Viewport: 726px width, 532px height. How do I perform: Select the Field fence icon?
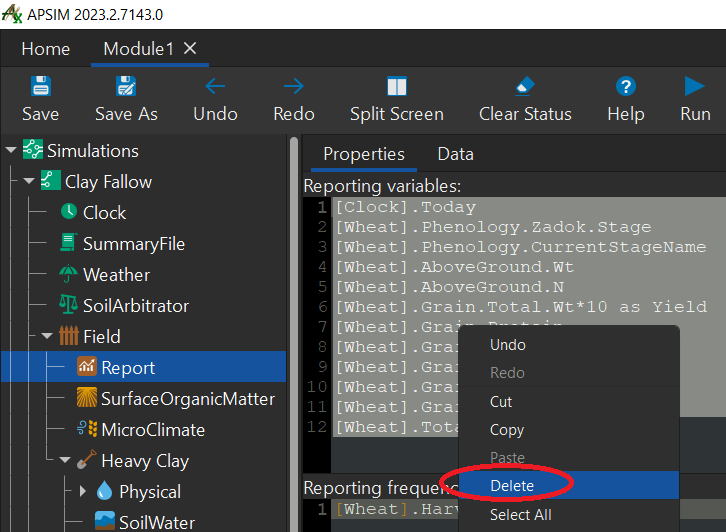[x=69, y=335]
